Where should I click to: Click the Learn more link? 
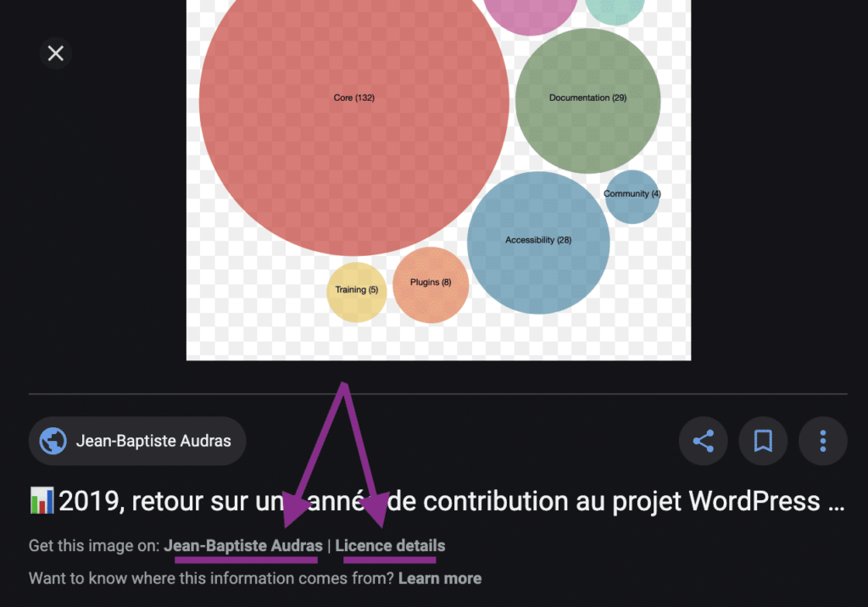pos(440,578)
